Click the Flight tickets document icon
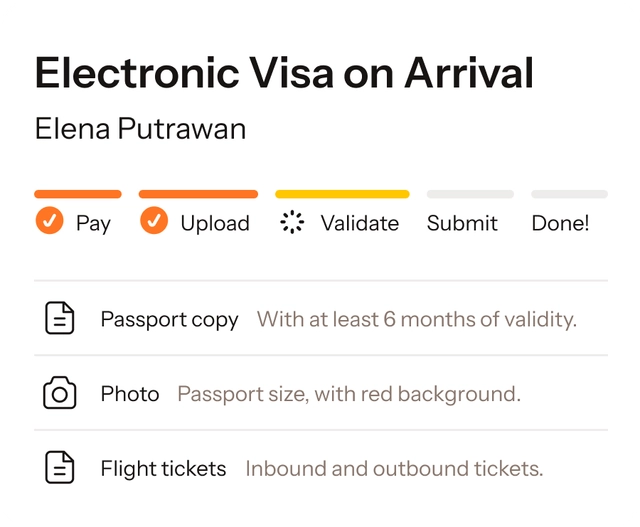The image size is (640, 527). tap(60, 468)
